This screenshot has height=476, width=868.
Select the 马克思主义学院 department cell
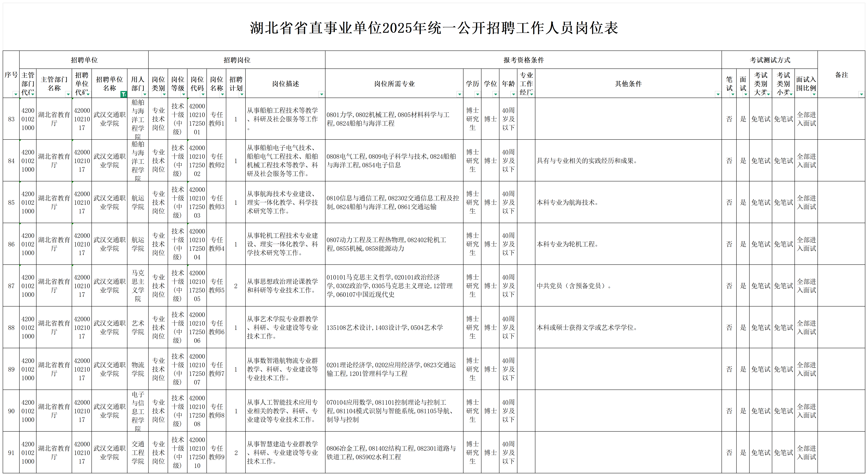pos(138,286)
